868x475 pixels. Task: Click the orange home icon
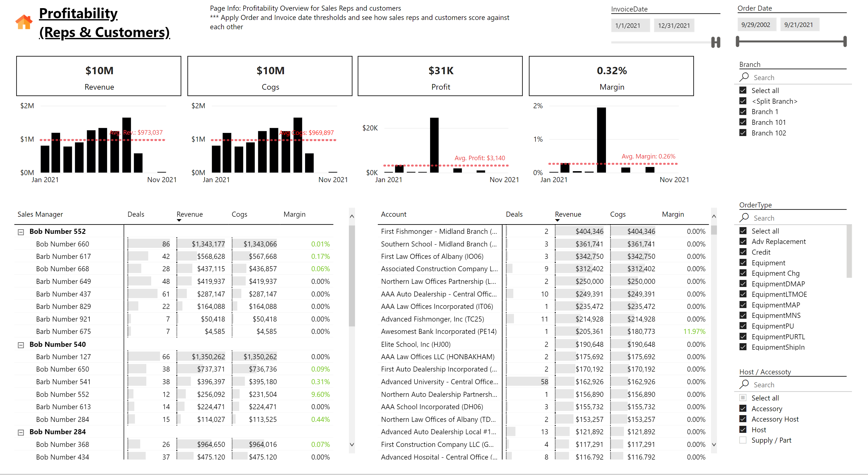pos(24,22)
